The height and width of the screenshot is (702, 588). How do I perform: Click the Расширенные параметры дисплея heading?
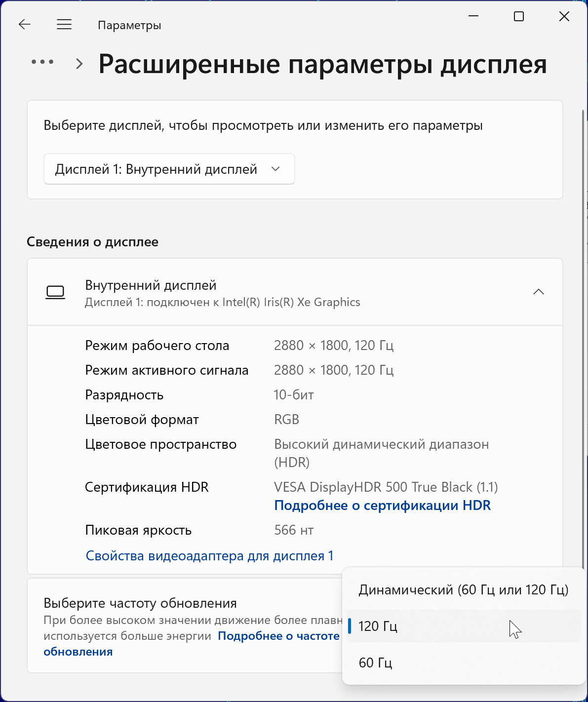[x=322, y=64]
